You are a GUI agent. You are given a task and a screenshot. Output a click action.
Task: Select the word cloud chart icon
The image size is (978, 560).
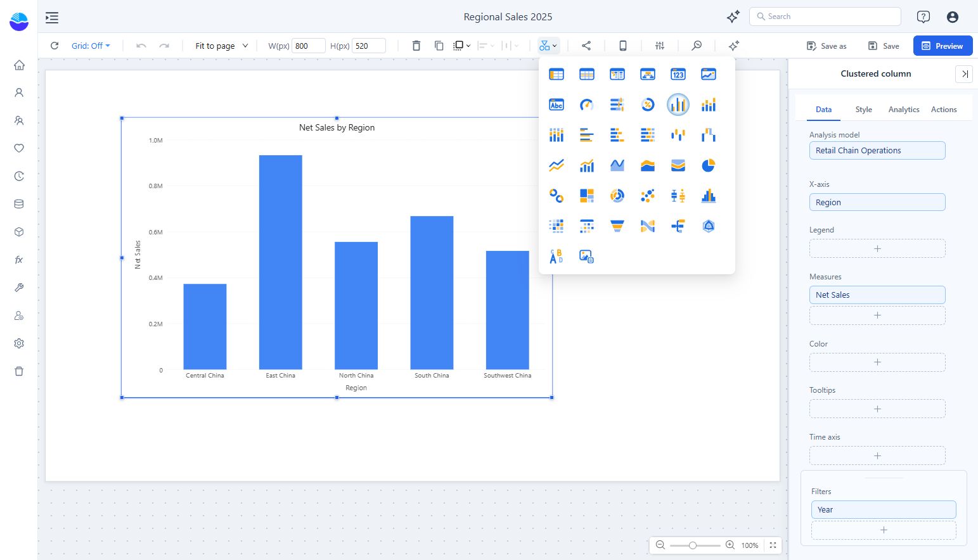557,257
